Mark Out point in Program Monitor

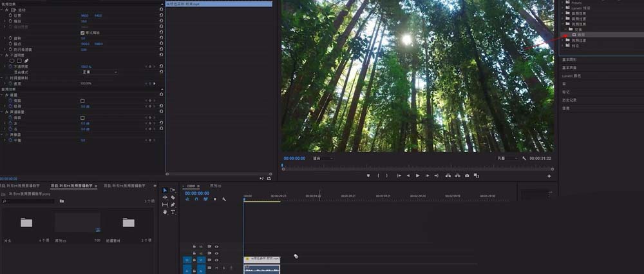click(x=387, y=175)
